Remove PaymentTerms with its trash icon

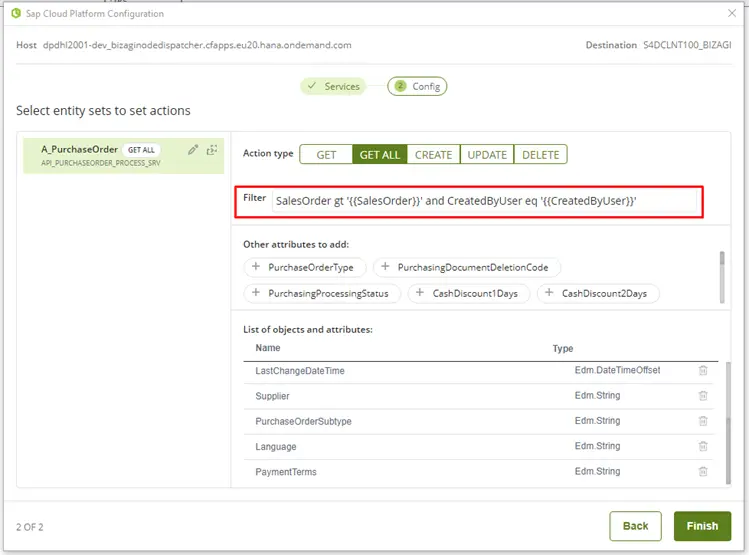click(x=703, y=472)
